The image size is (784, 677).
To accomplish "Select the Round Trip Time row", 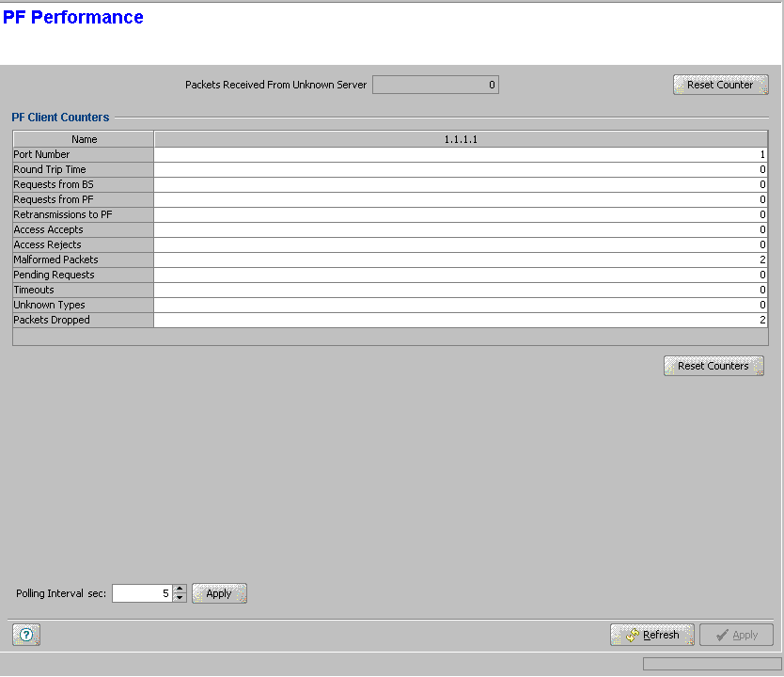I will (84, 169).
